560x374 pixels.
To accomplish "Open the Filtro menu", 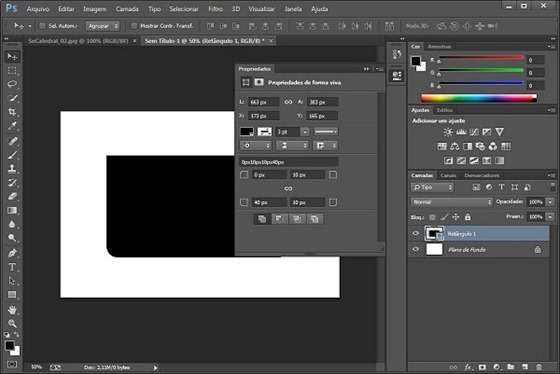I will tap(215, 9).
